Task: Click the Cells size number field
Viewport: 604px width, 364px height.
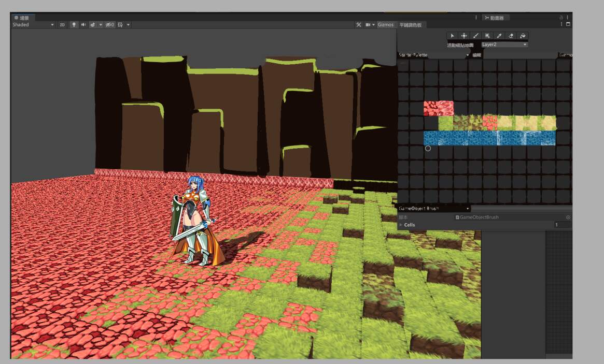Action: pos(563,225)
